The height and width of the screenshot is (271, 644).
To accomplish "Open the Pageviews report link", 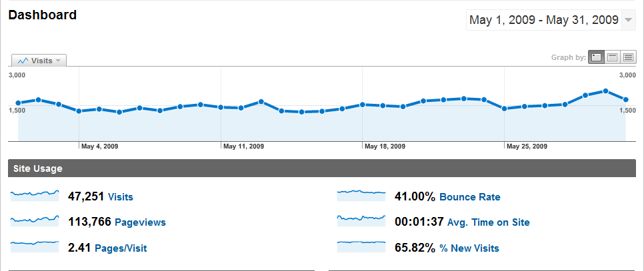I will (140, 222).
